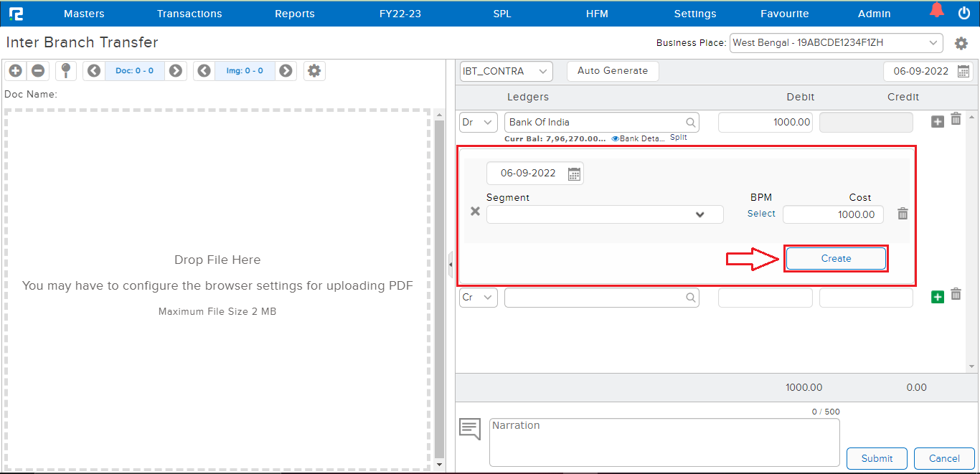This screenshot has height=474, width=980.
Task: Remove segment row with X icon
Action: click(475, 212)
